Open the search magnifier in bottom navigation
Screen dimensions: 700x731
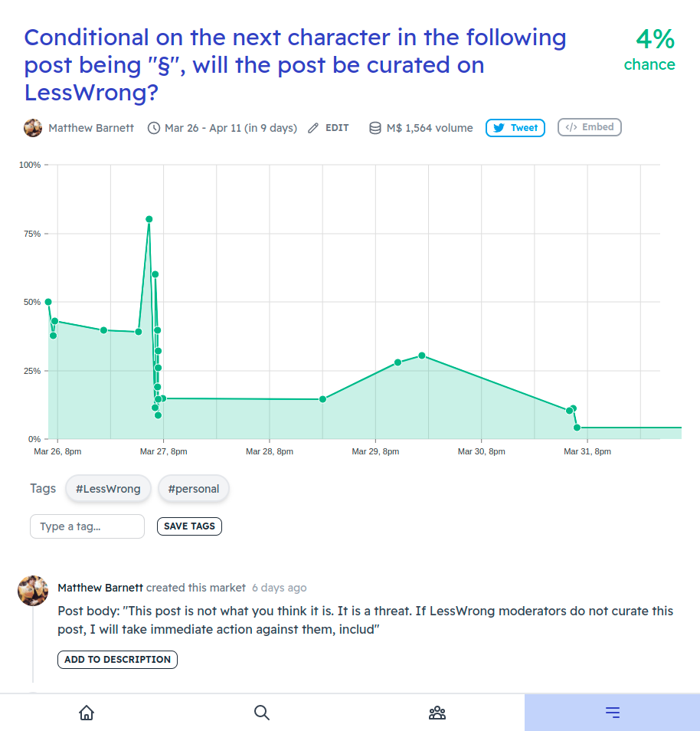[x=262, y=713]
